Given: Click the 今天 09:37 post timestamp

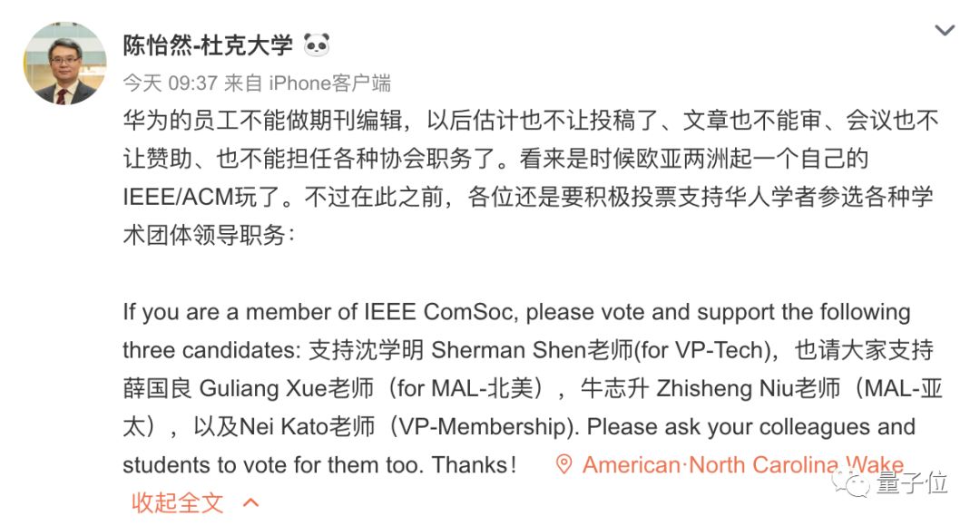Looking at the screenshot, I should point(170,83).
